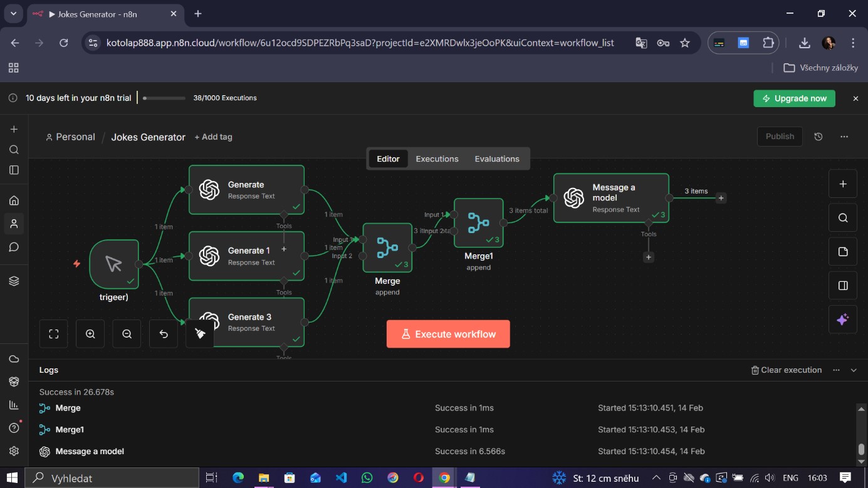Select the Message a model node
The height and width of the screenshot is (488, 868).
click(x=611, y=198)
